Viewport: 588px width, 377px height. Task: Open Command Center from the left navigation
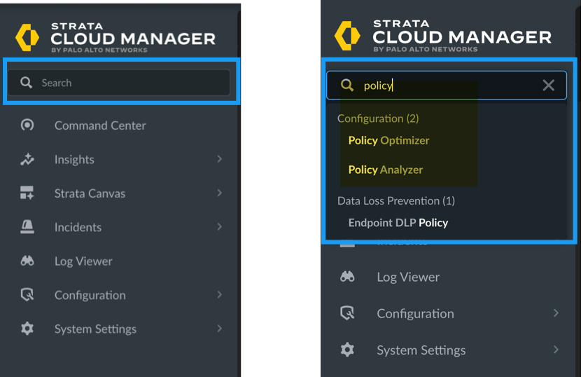tap(100, 125)
